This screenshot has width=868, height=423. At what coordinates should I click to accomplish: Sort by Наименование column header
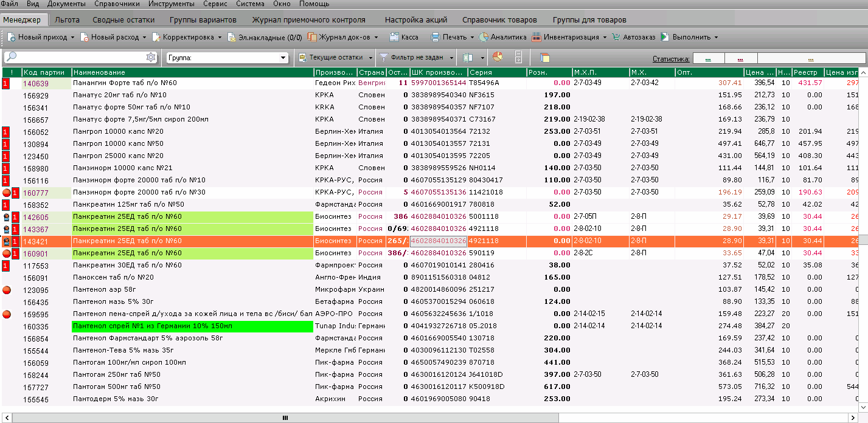[192, 72]
